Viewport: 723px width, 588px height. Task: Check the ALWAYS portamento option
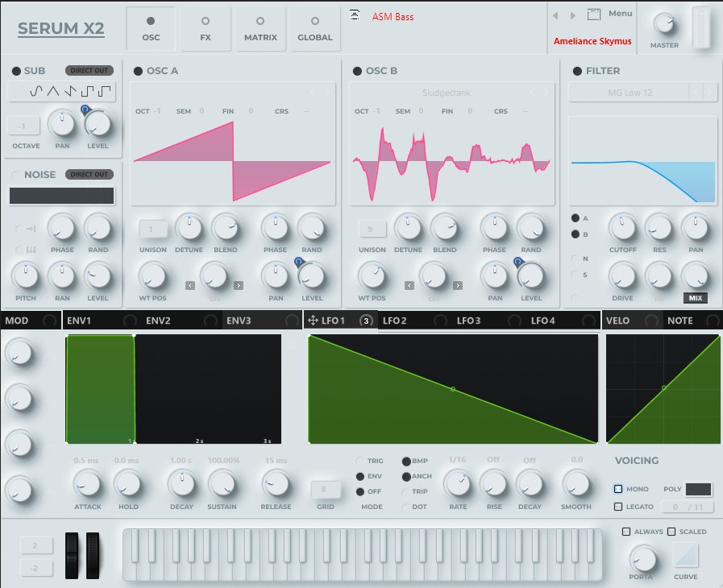coord(626,532)
